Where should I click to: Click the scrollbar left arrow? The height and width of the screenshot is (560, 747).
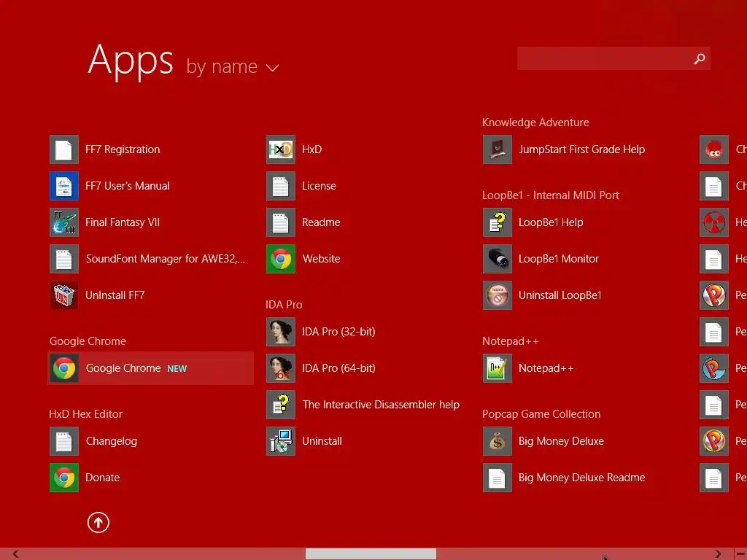15,554
